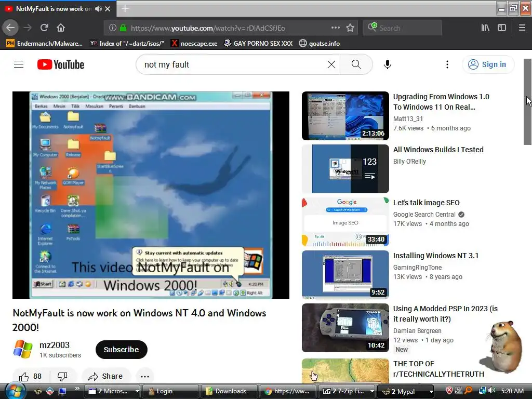Expand the '2 Mypal' taskbar group
532x399 pixels.
coord(405,391)
